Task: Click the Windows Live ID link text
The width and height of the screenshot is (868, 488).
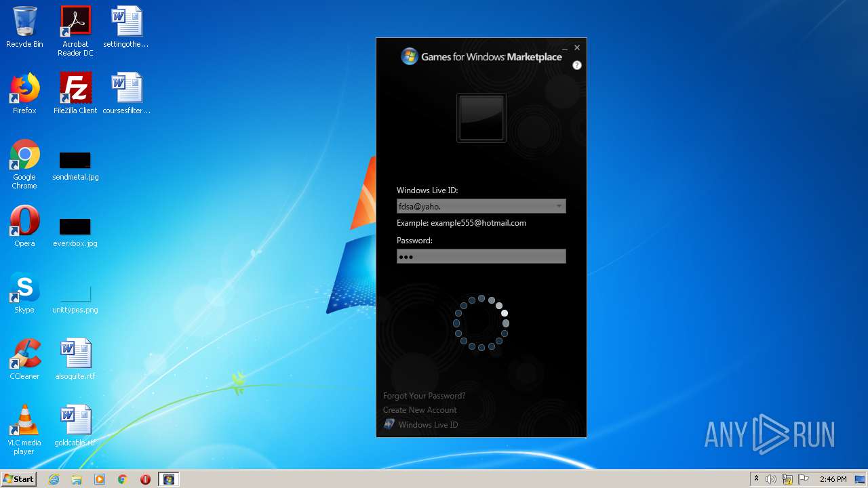Action: click(428, 425)
